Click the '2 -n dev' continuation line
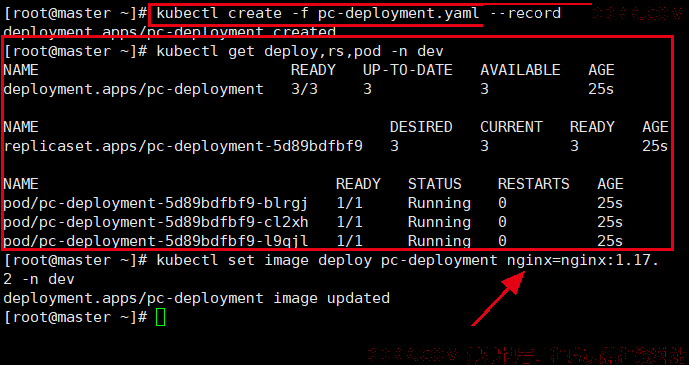 39,279
